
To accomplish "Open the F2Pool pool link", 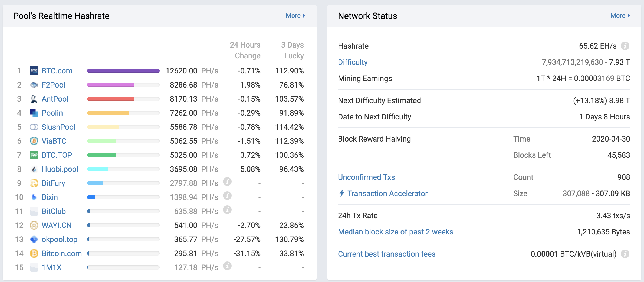I will tap(53, 85).
